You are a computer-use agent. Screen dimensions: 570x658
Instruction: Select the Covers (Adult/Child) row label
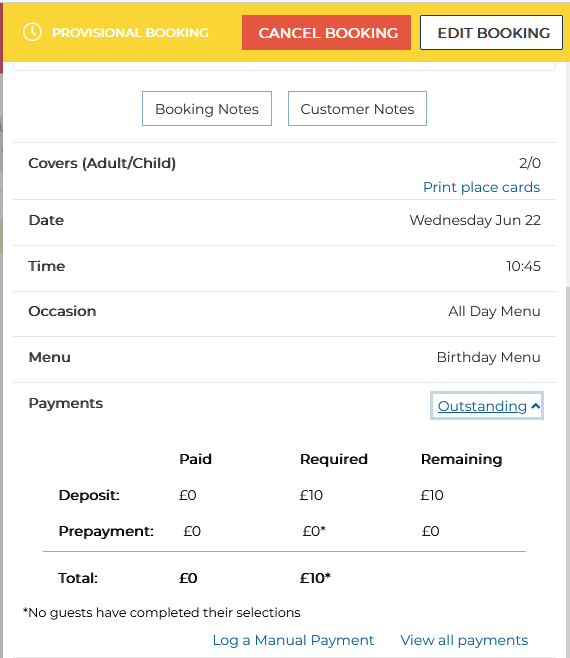pyautogui.click(x=102, y=163)
